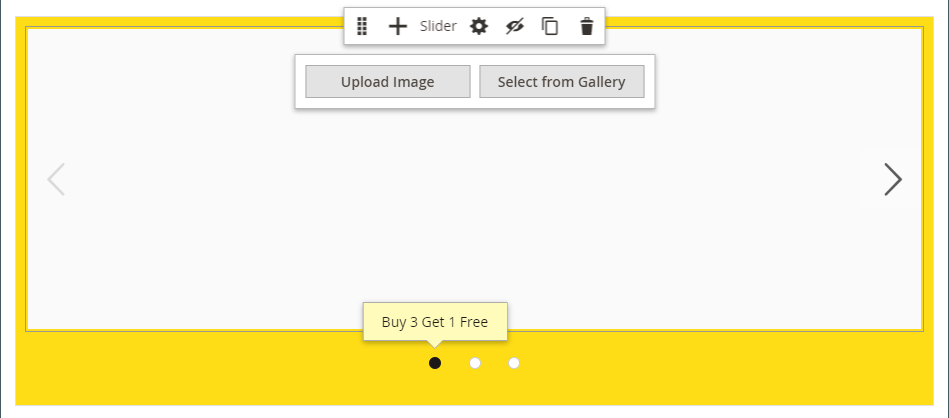949x418 pixels.
Task: Duplicate the Slider element
Action: coord(550,26)
